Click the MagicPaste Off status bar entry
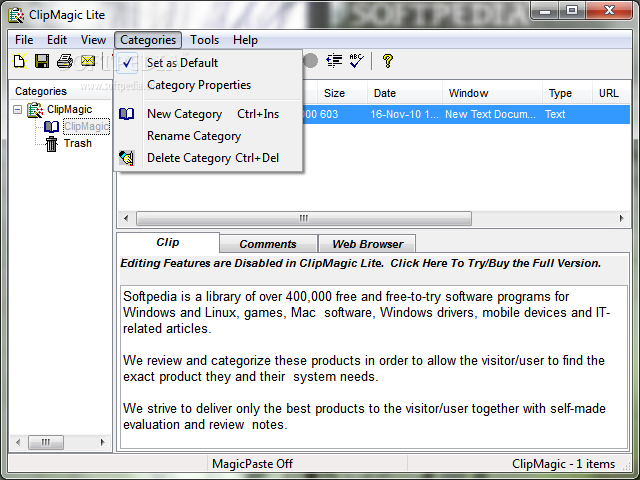Image resolution: width=640 pixels, height=480 pixels. click(x=253, y=464)
